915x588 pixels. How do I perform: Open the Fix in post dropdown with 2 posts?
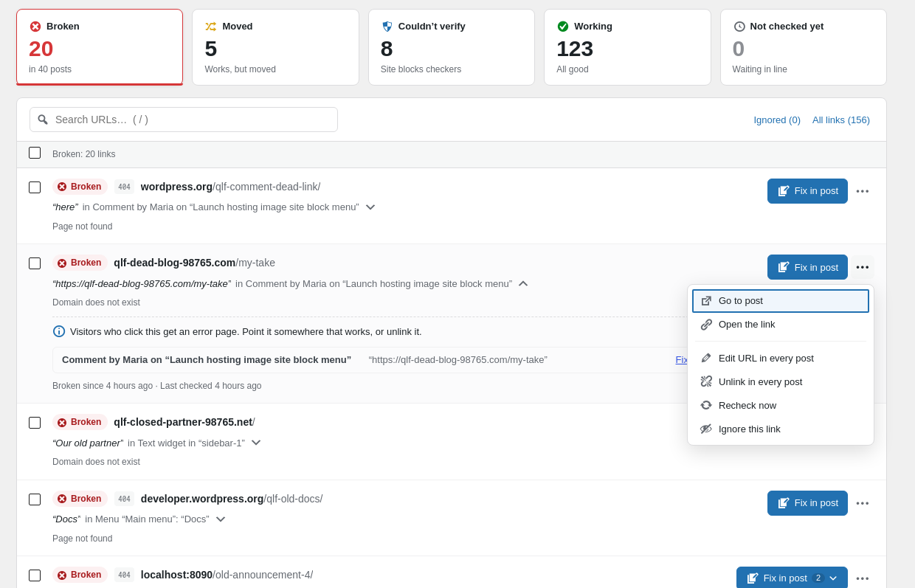click(792, 578)
